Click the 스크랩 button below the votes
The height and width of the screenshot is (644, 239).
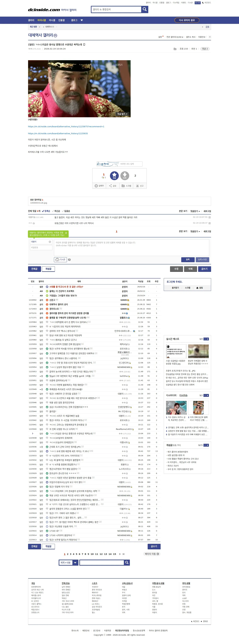point(126,186)
